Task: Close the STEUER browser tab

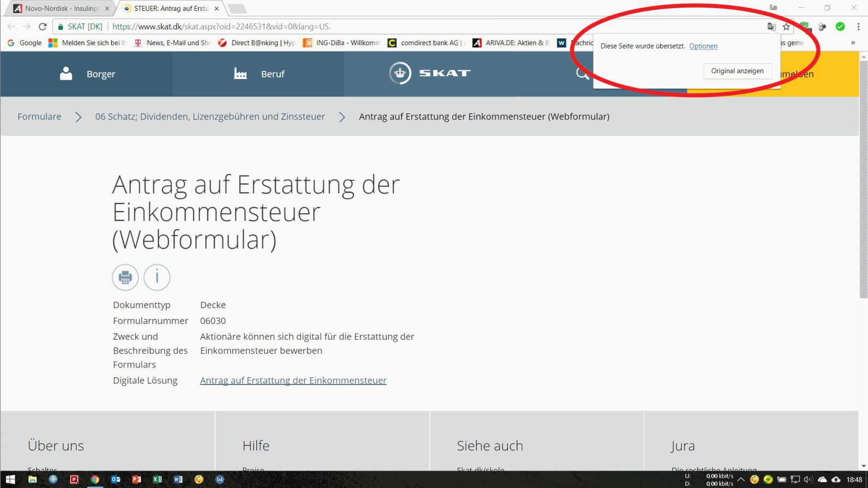Action: [x=217, y=9]
